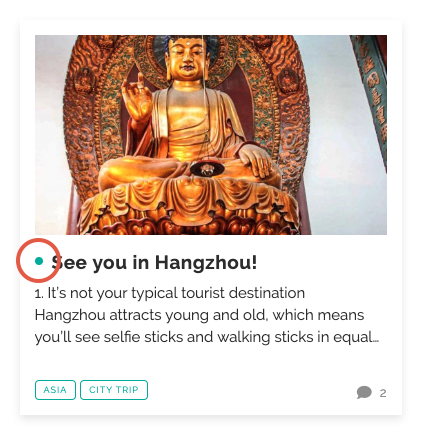
Task: Open the golden Buddha statue featured image
Action: pyautogui.click(x=211, y=135)
